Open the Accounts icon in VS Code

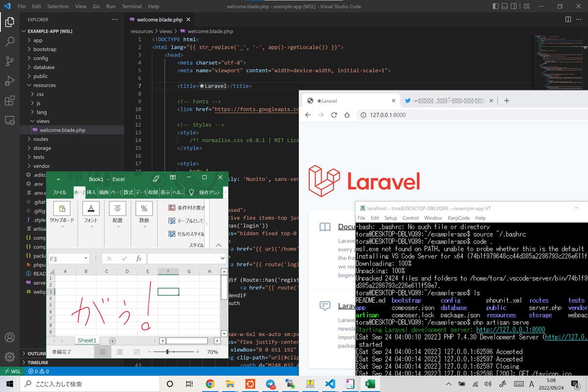pyautogui.click(x=10, y=338)
